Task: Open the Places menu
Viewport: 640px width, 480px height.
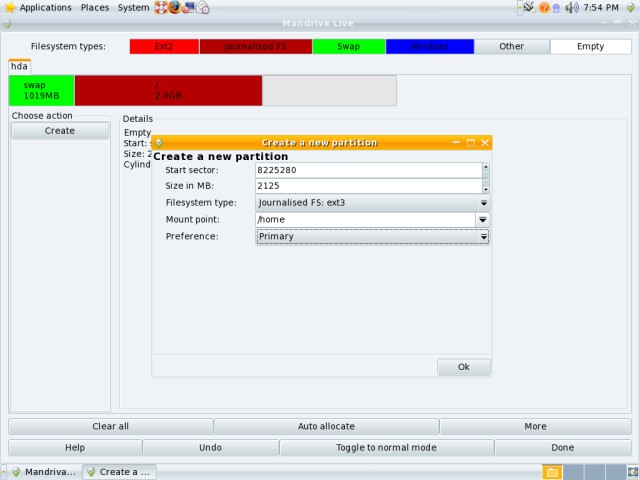Action: pyautogui.click(x=95, y=7)
